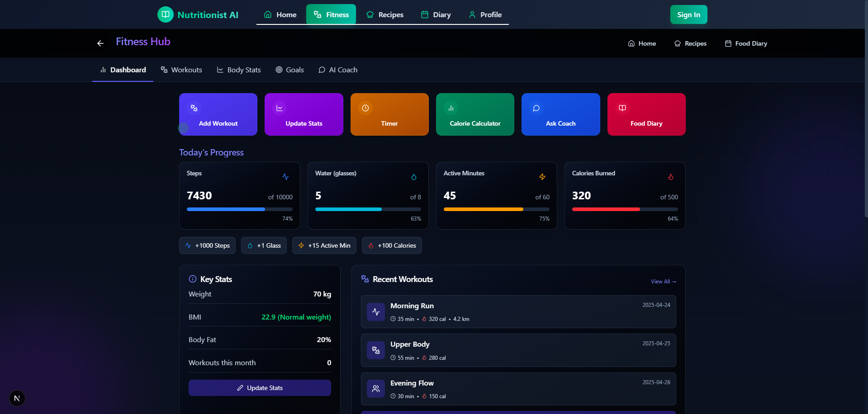Log a glass with +1 Glass button

(264, 245)
